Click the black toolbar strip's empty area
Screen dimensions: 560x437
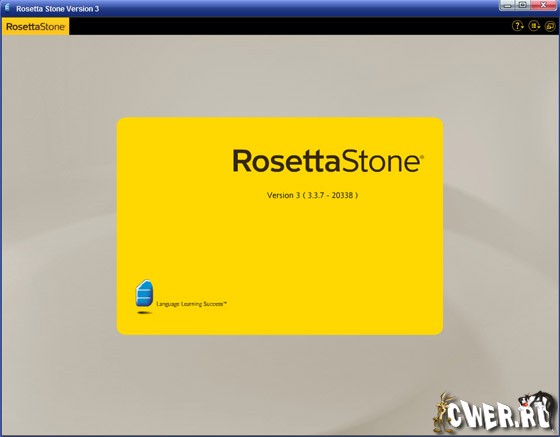[286, 26]
